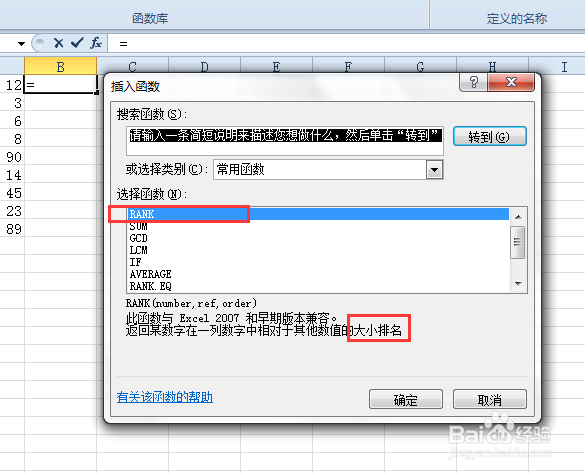
Task: Select column F header
Action: click(x=348, y=66)
